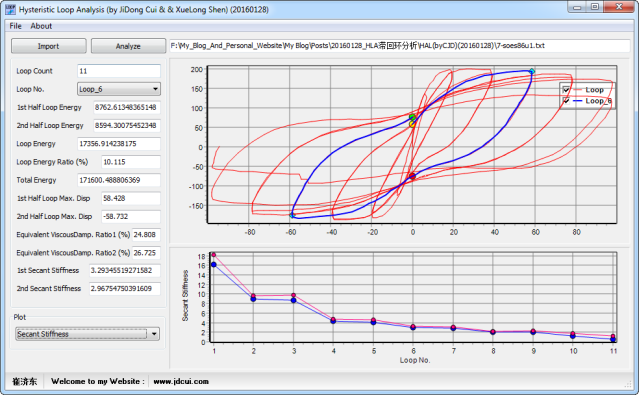Click the Loop Count field

point(119,71)
